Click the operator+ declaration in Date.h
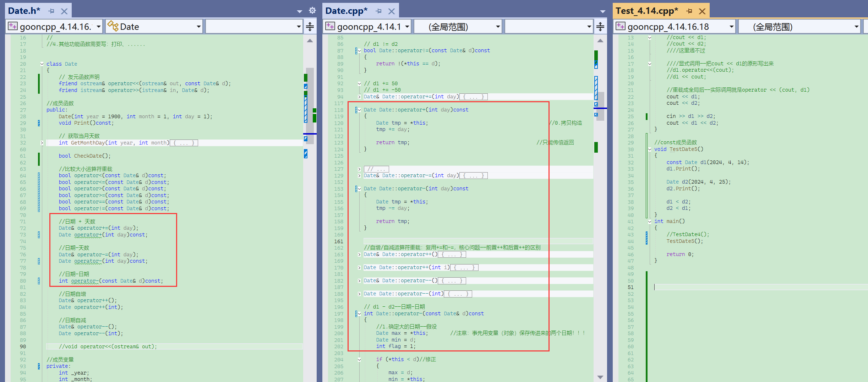 pos(103,235)
